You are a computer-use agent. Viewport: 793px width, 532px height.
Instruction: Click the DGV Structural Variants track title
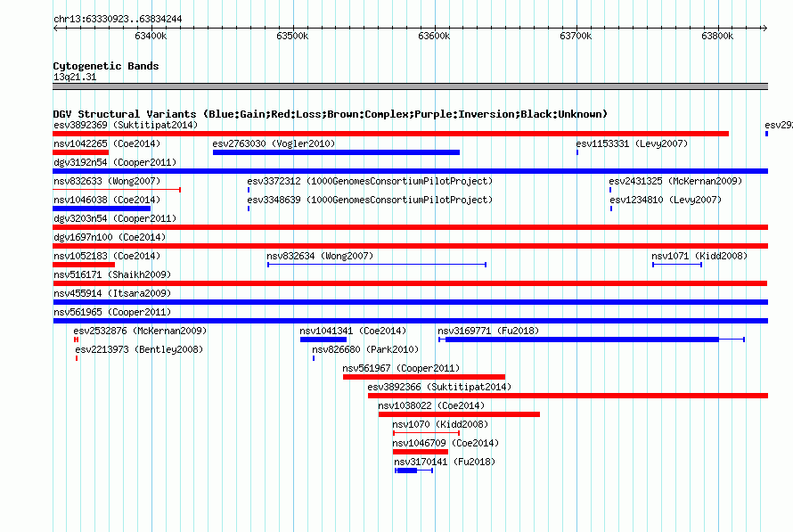click(330, 114)
